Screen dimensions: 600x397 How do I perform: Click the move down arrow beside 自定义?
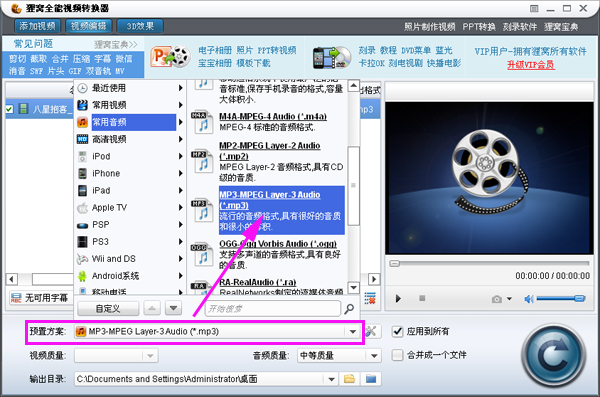pos(173,308)
